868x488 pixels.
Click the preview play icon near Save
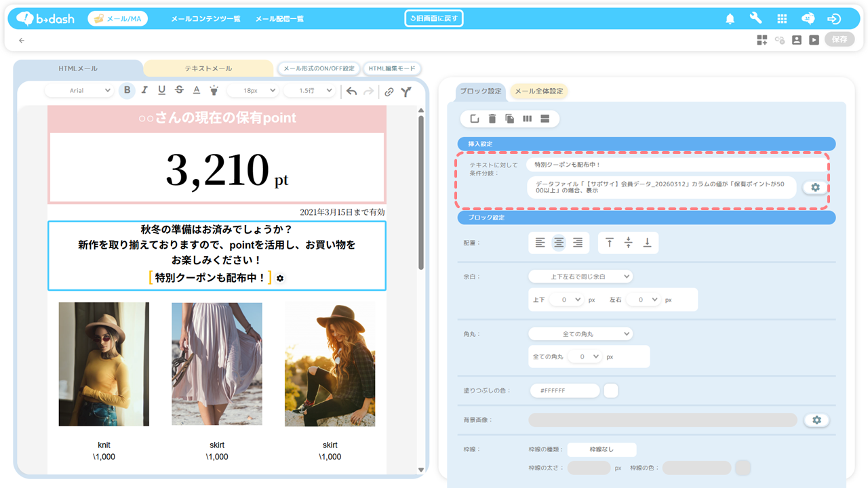814,40
